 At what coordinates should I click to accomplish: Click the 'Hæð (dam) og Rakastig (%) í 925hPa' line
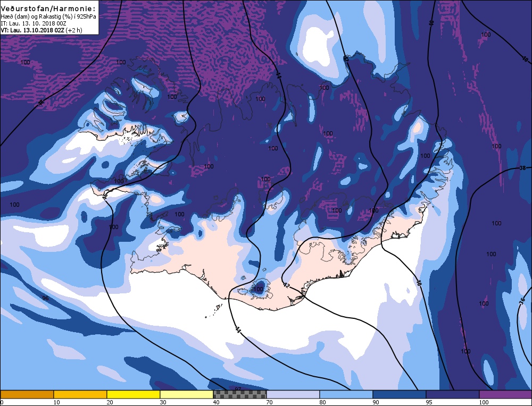tap(48, 17)
